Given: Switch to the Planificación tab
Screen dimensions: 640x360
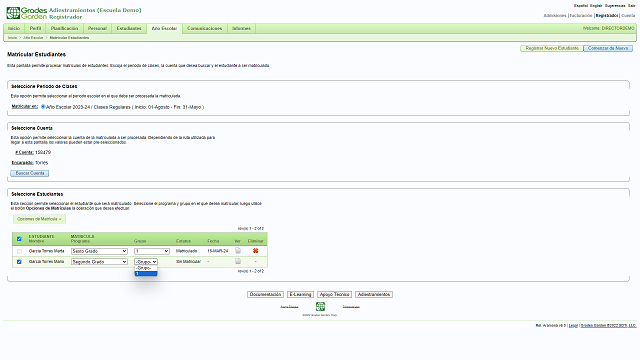Looking at the screenshot, I should [64, 28].
